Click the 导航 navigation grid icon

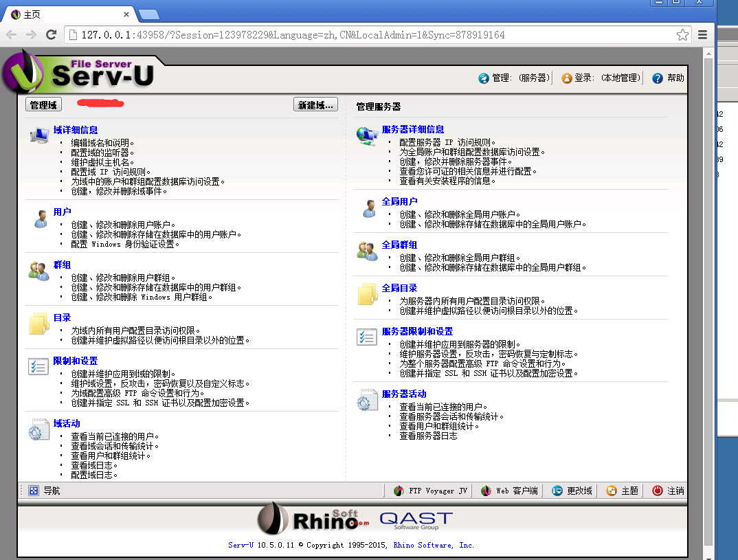(34, 491)
